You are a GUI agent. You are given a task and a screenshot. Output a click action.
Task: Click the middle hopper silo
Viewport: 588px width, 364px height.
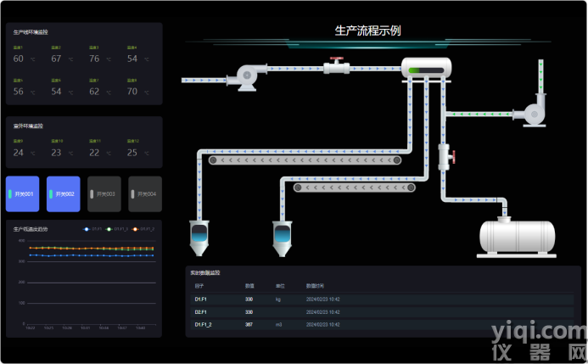coord(282,238)
